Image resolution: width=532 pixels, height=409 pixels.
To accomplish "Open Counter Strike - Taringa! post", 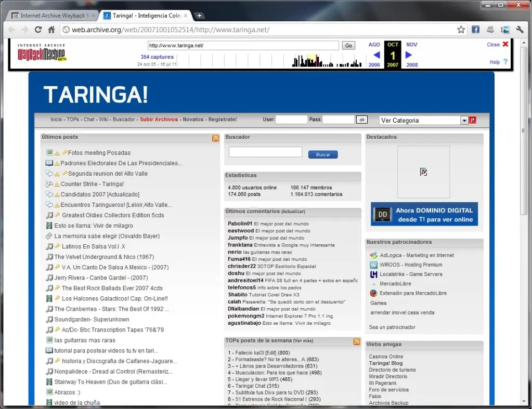I will click(92, 184).
